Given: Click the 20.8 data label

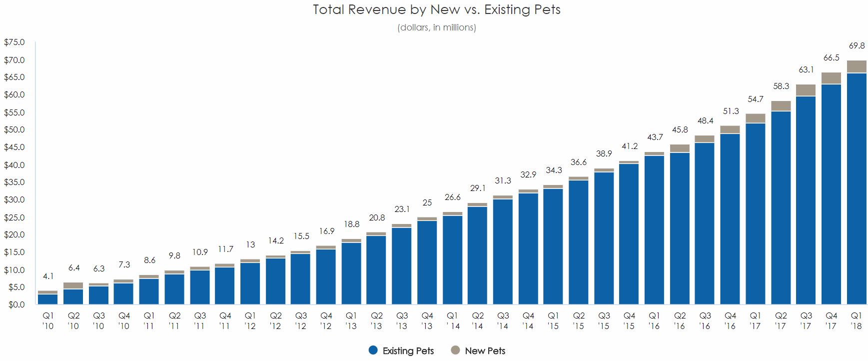Looking at the screenshot, I should click(x=377, y=217).
